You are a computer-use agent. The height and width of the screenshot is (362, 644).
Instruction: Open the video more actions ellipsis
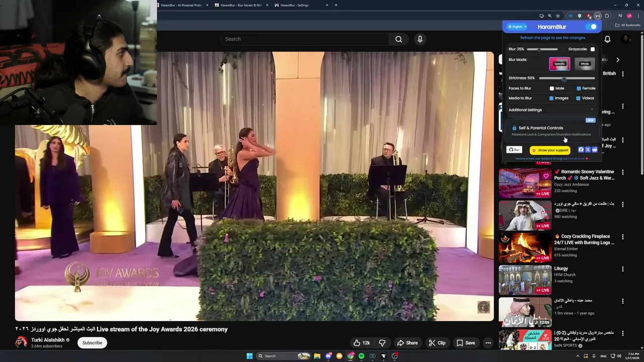pyautogui.click(x=488, y=343)
